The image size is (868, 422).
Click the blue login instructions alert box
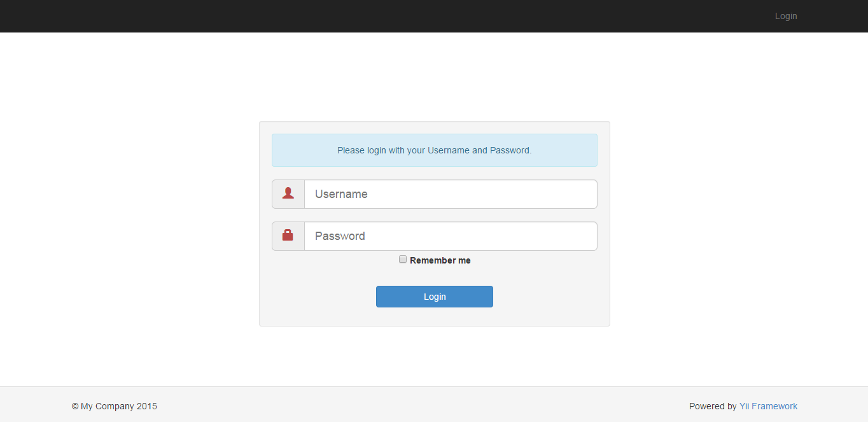tap(435, 150)
